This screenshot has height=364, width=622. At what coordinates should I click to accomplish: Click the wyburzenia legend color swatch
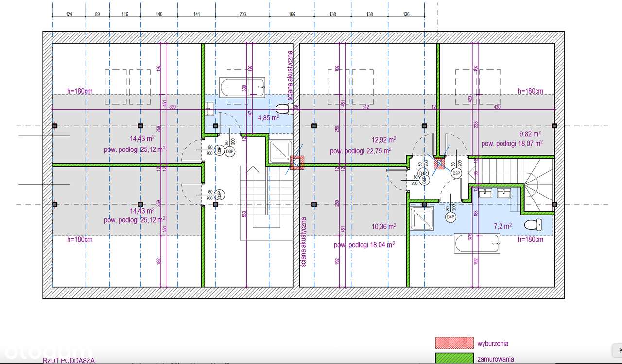455,343
